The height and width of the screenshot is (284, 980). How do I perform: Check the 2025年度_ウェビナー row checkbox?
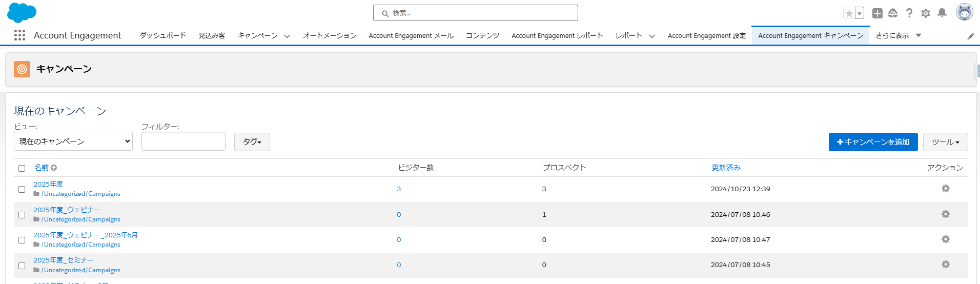tap(22, 215)
